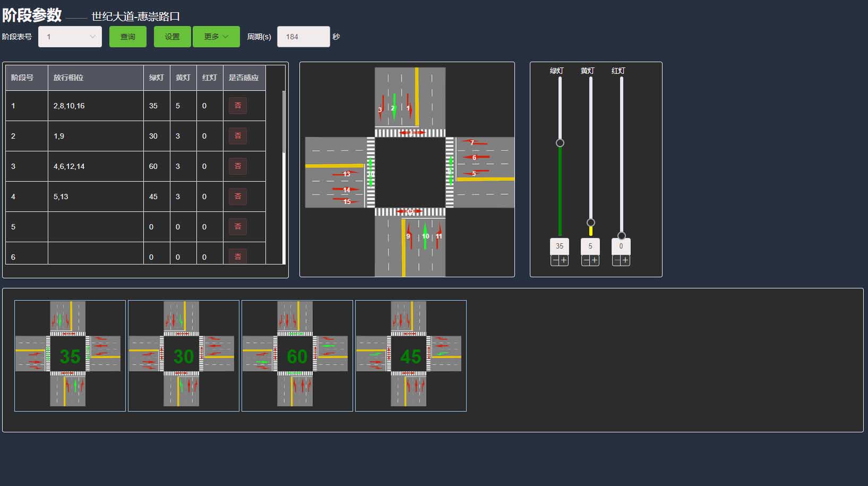
Task: Select green phase 2 arrow on north approach
Action: tap(394, 107)
